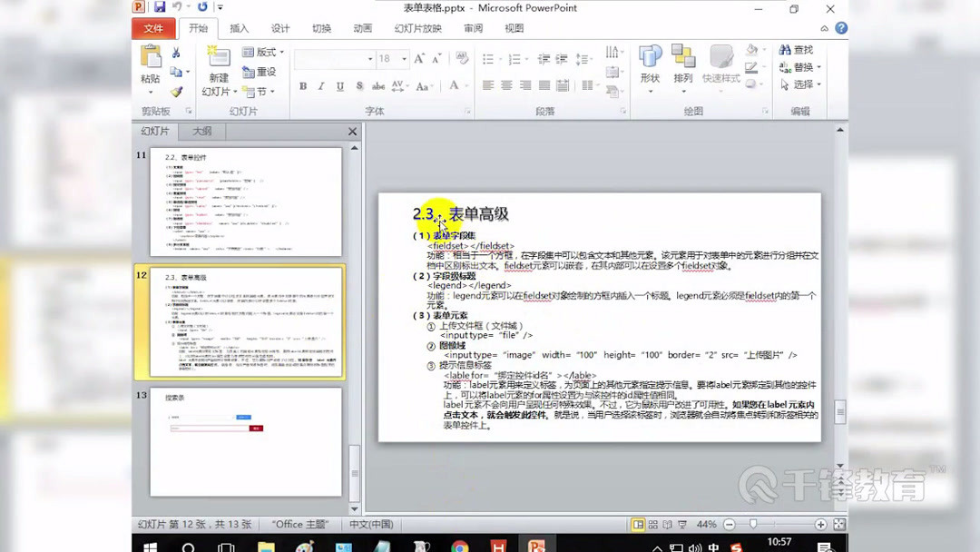The height and width of the screenshot is (552, 980).
Task: Click the Increase Font Size icon
Action: tap(418, 57)
